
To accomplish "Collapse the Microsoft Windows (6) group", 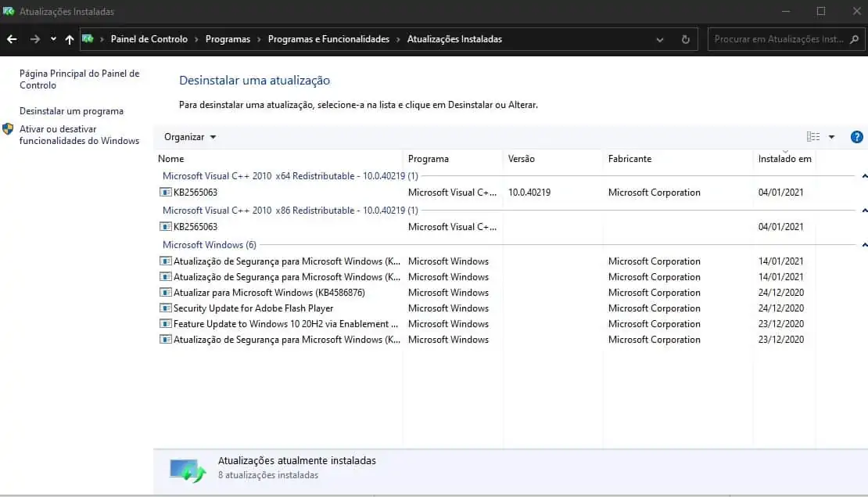I will click(x=864, y=245).
